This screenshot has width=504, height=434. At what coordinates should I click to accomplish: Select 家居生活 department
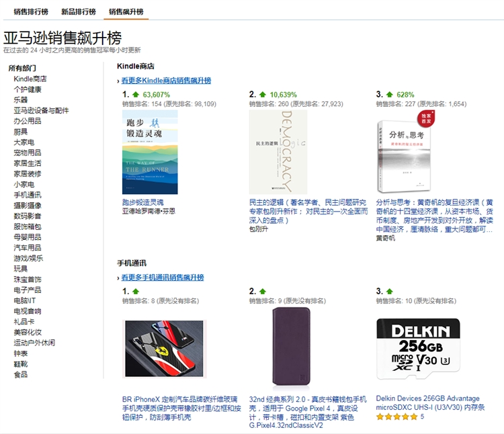(28, 163)
